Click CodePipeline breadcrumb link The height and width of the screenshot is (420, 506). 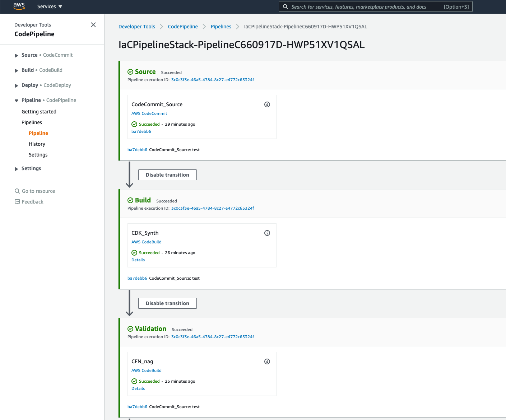click(183, 27)
